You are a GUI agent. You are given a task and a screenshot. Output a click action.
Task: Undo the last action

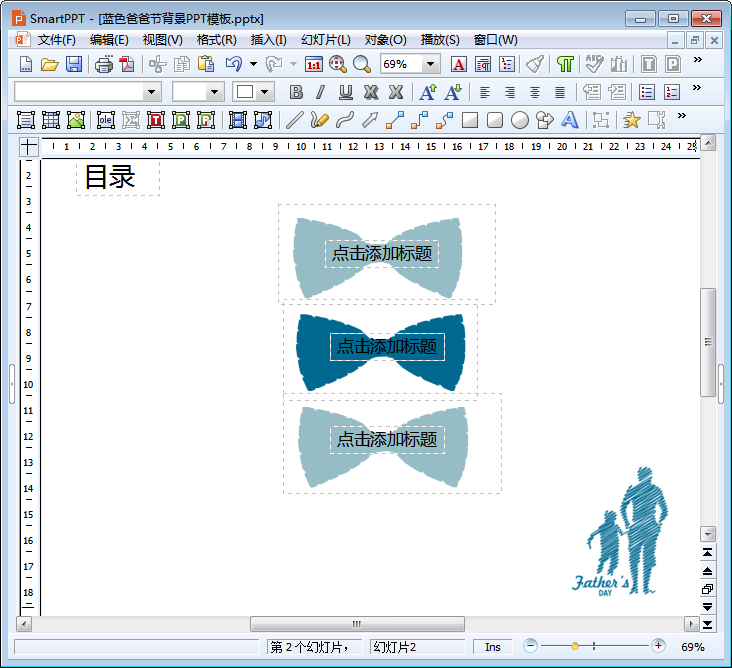tap(234, 64)
